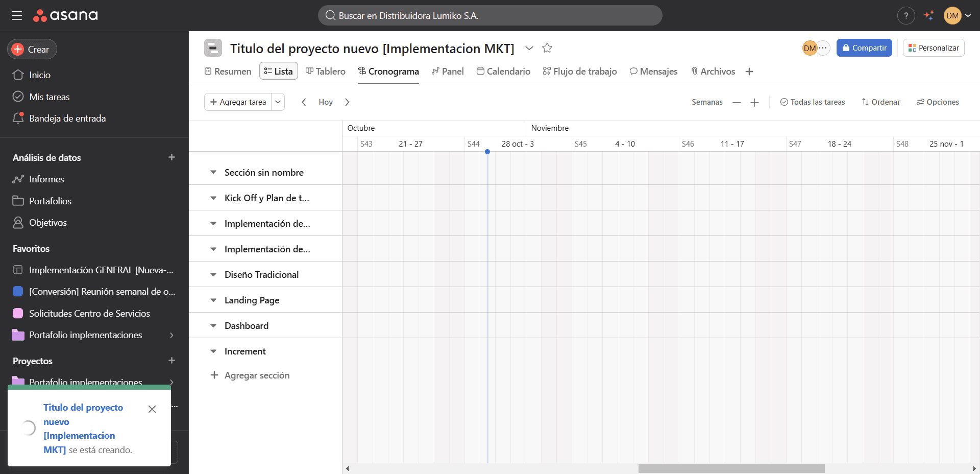Image resolution: width=980 pixels, height=474 pixels.
Task: Open the Asana logo home
Action: click(x=65, y=15)
